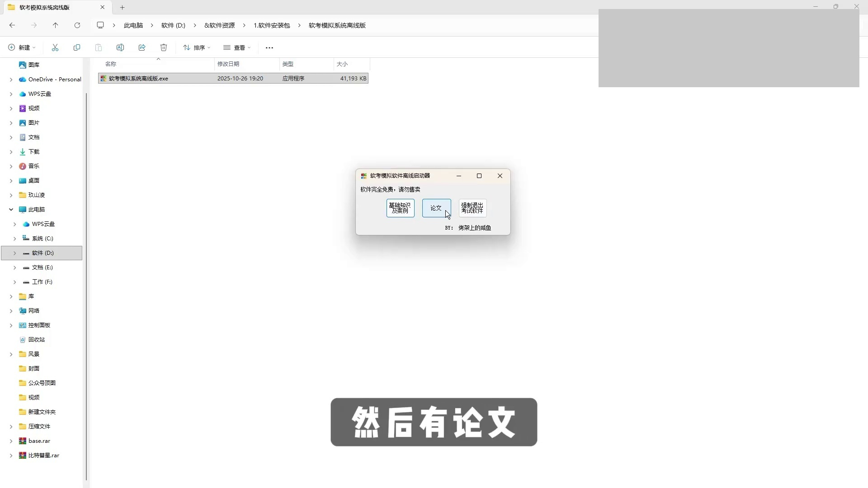Click the Share icon in toolbar
Image resolution: width=868 pixels, height=488 pixels.
click(142, 47)
